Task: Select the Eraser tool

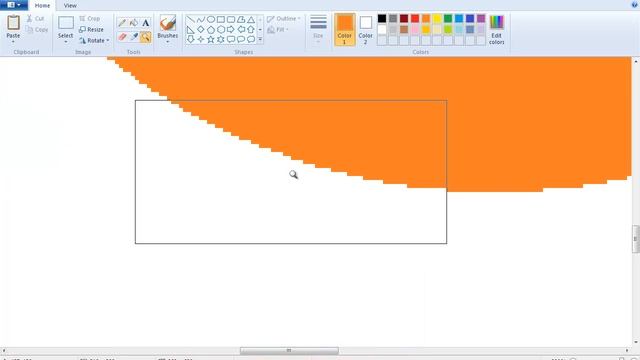Action: tap(122, 37)
